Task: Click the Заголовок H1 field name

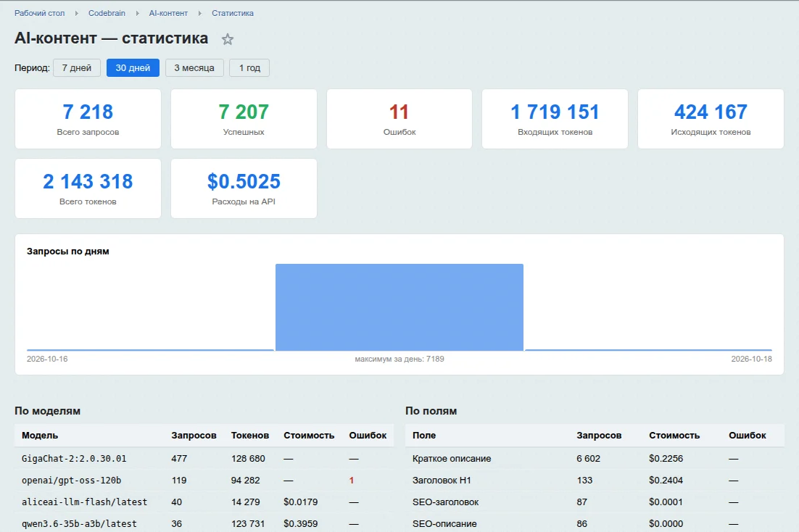Action: [x=442, y=480]
